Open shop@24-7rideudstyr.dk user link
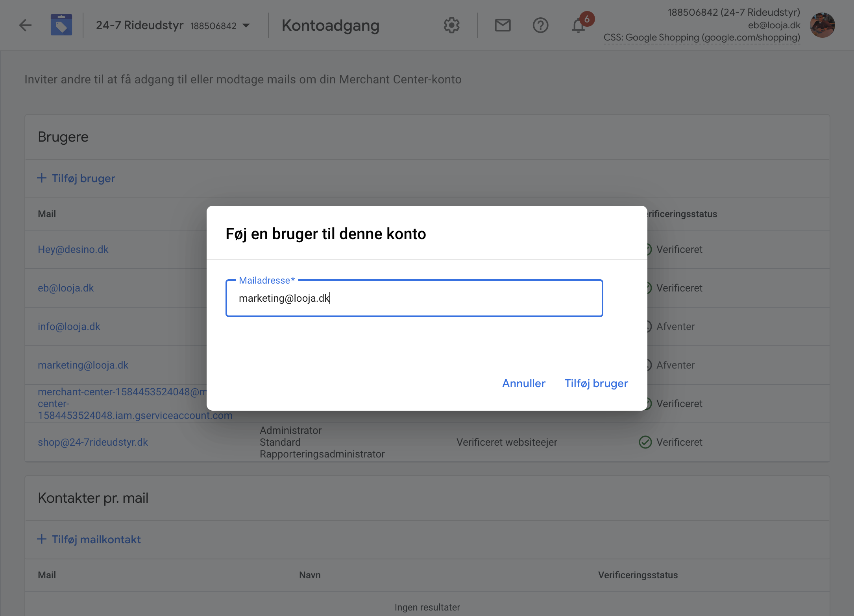The height and width of the screenshot is (616, 854). (93, 442)
